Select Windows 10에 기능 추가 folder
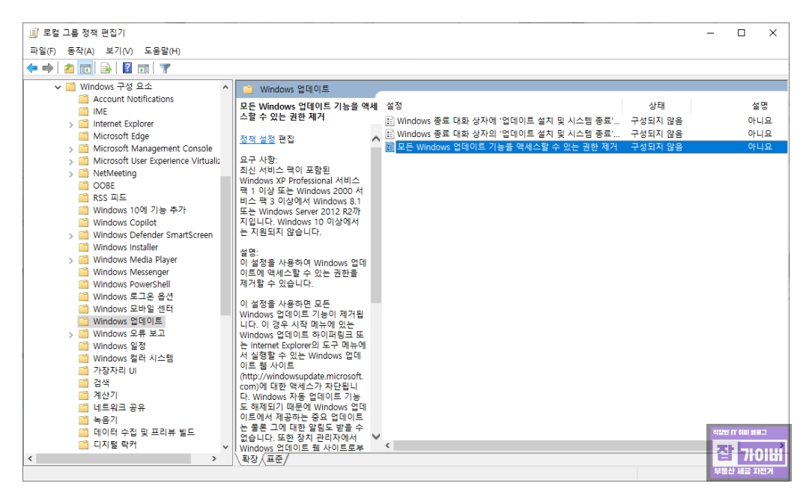The width and height of the screenshot is (812, 504). tap(139, 210)
